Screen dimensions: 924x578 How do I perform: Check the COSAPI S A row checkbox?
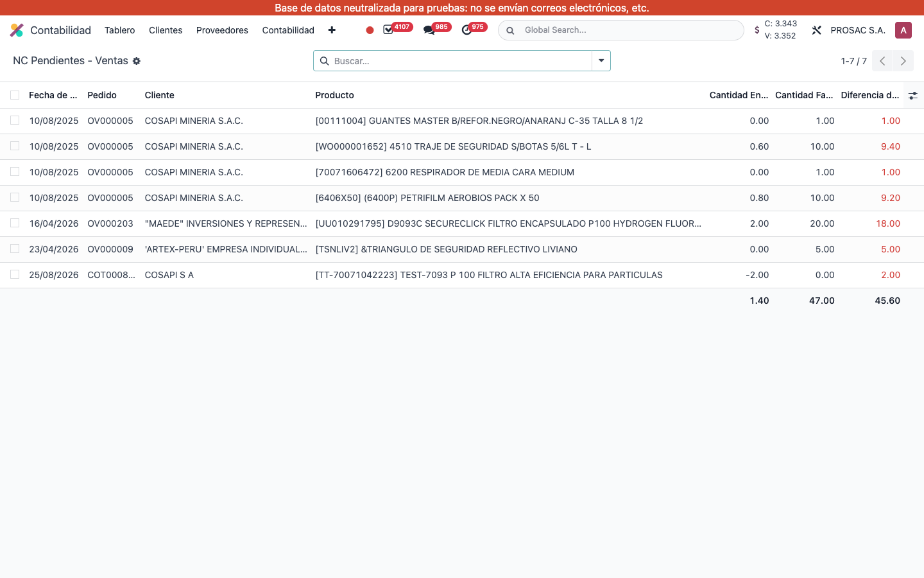(x=15, y=274)
